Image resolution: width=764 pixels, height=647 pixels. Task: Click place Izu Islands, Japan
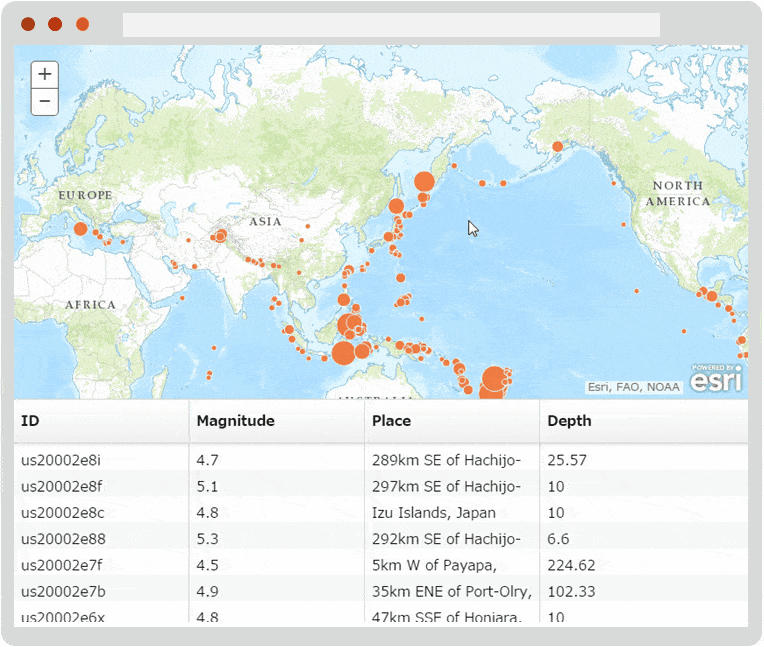pyautogui.click(x=434, y=513)
